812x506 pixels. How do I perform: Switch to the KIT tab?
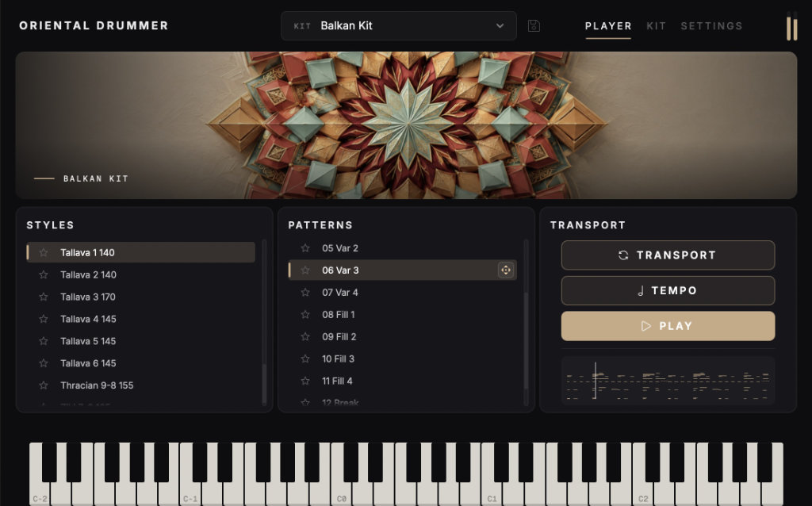click(x=656, y=26)
